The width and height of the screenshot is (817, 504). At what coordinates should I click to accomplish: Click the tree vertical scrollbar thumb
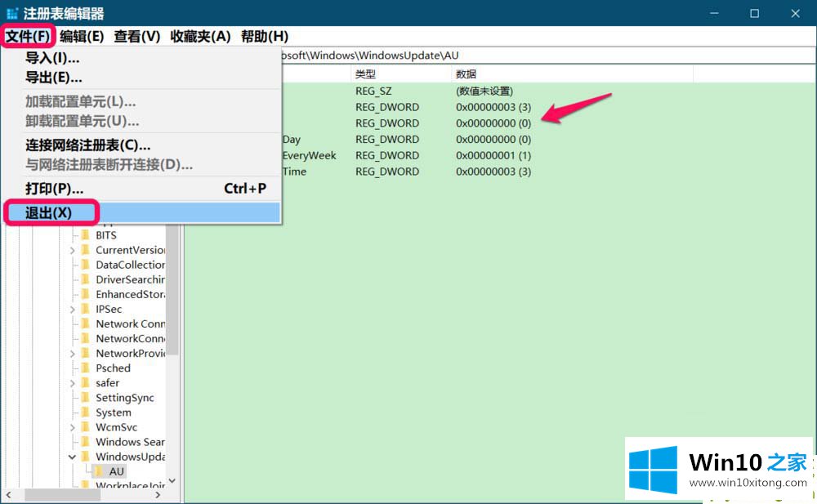tap(172, 290)
